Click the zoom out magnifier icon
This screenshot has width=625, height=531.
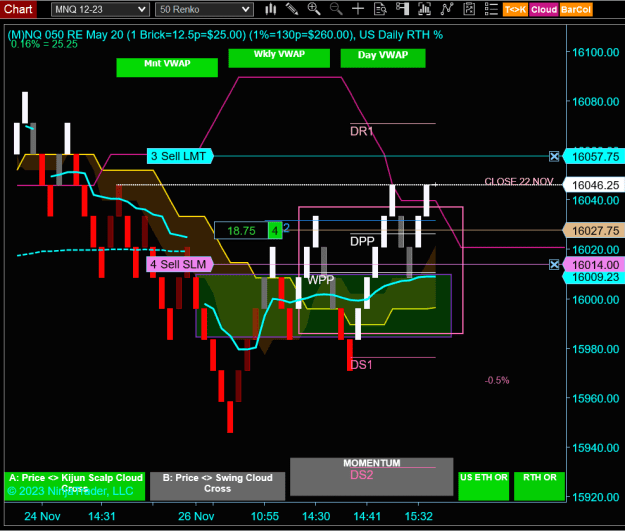[x=336, y=9]
